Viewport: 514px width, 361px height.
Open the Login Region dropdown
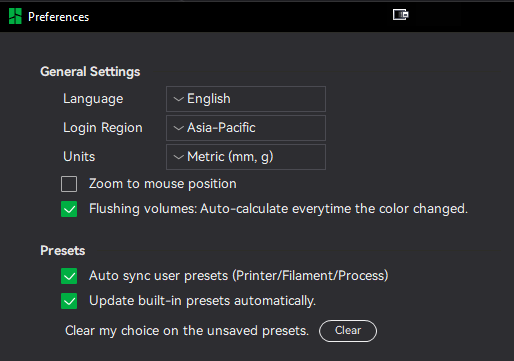pos(246,128)
